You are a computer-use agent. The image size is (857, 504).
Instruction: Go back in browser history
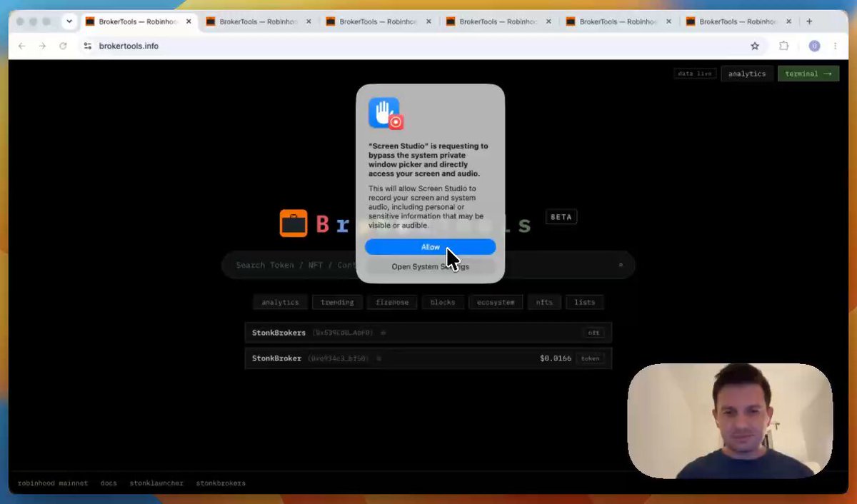[21, 46]
